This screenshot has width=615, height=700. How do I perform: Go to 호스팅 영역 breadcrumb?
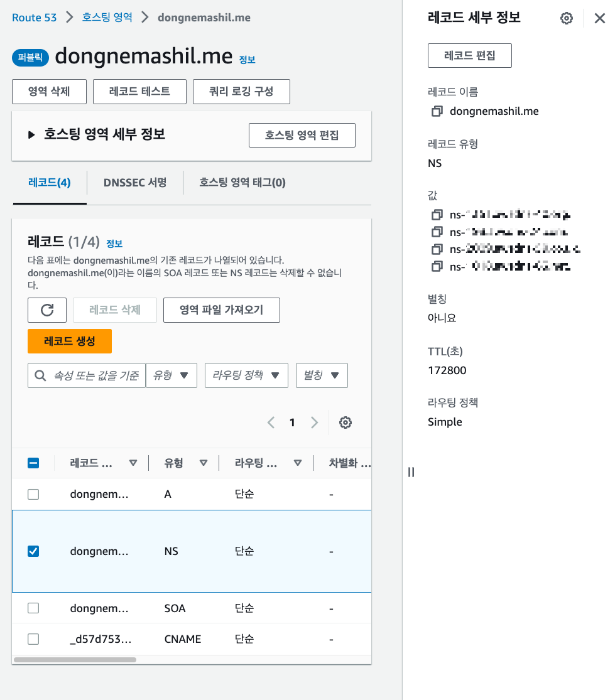pyautogui.click(x=107, y=18)
